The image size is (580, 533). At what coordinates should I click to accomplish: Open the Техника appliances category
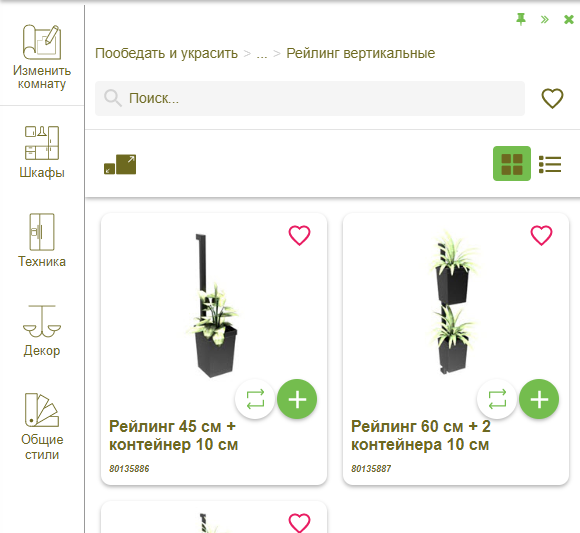point(42,240)
